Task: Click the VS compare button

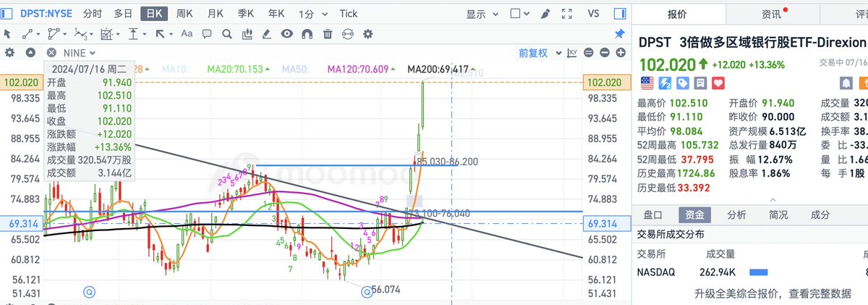Action: (x=594, y=13)
